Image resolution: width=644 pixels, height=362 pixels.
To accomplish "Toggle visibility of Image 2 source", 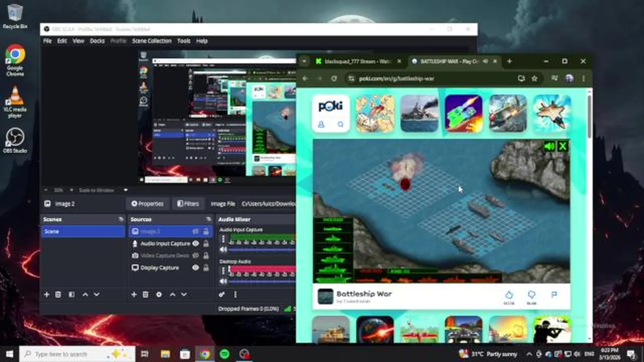I will pyautogui.click(x=196, y=231).
